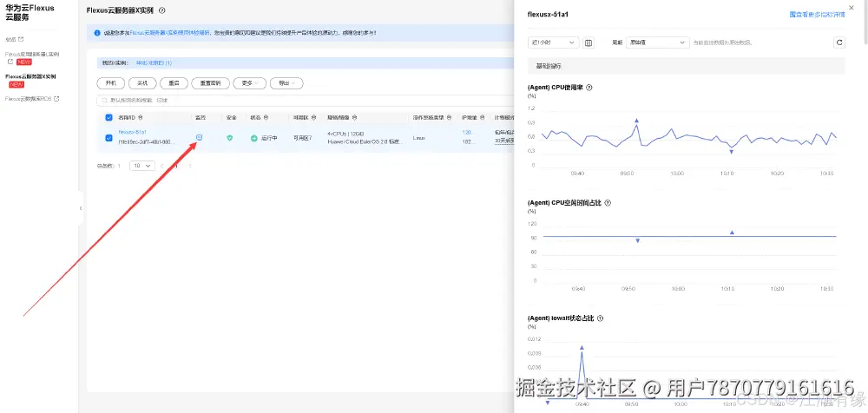Click the peak marker on iowait chart
The height and width of the screenshot is (413, 868).
click(x=582, y=347)
